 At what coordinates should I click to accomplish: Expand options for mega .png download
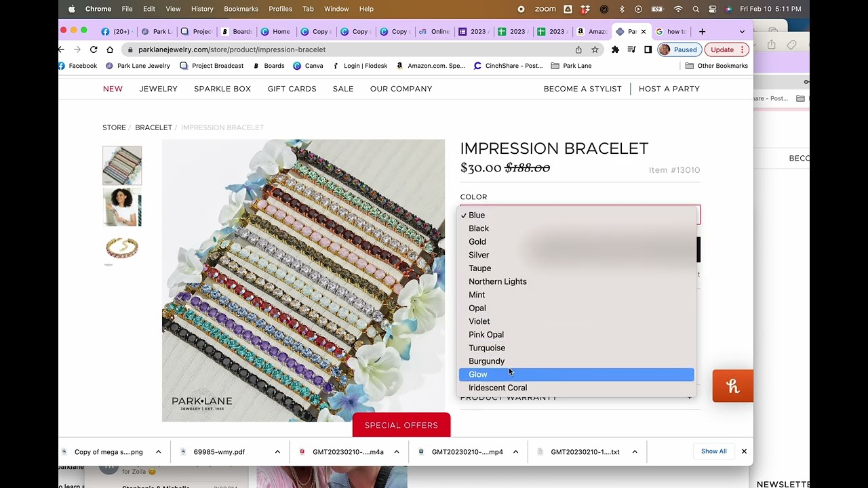point(158,452)
